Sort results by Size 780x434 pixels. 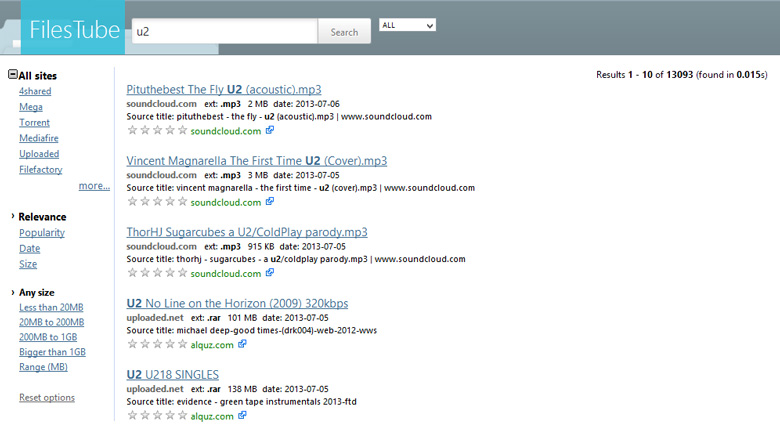(x=28, y=264)
